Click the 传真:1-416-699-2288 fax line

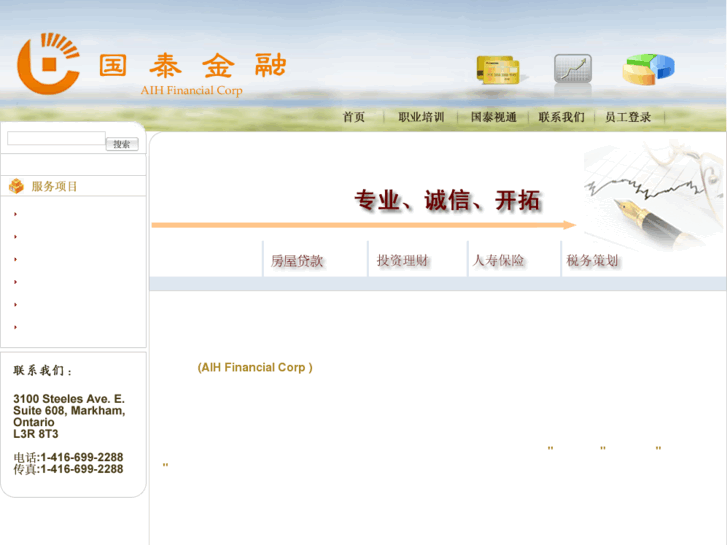(x=68, y=469)
